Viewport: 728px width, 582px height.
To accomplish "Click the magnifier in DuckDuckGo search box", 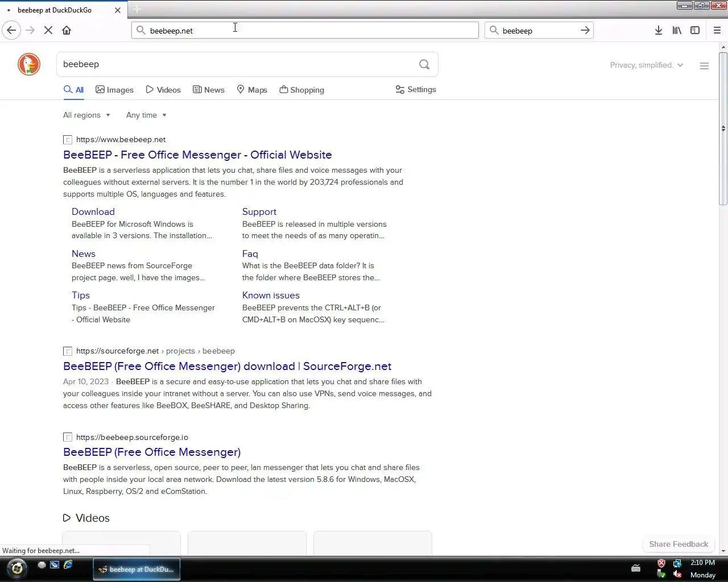I will (x=424, y=64).
